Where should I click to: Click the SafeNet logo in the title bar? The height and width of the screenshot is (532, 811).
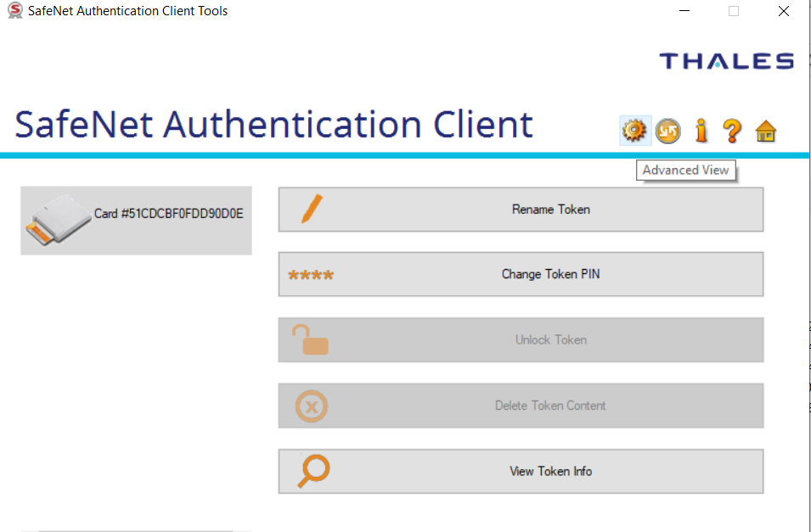pos(15,10)
